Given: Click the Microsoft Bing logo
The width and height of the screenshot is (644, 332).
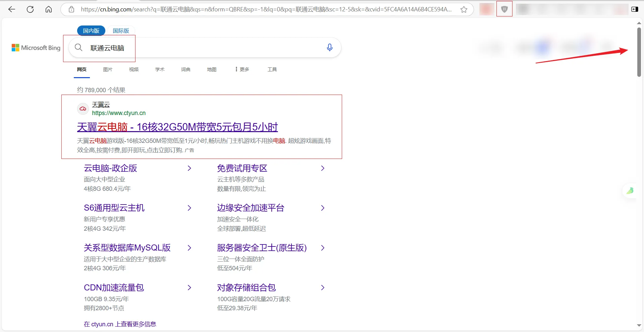Looking at the screenshot, I should [x=36, y=48].
